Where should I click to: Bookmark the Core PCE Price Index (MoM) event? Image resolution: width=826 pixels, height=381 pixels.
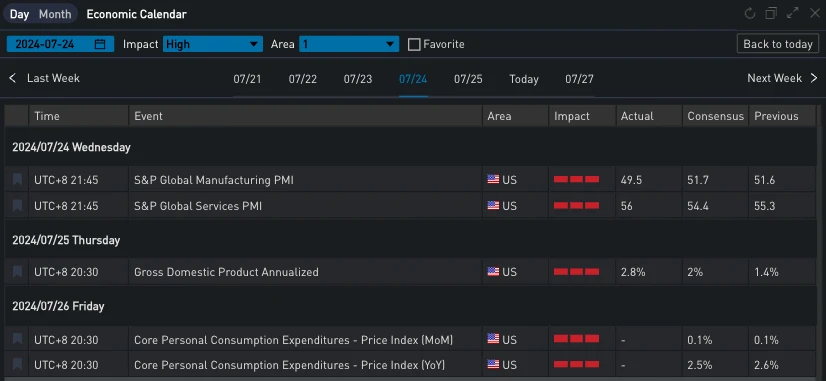(x=17, y=340)
